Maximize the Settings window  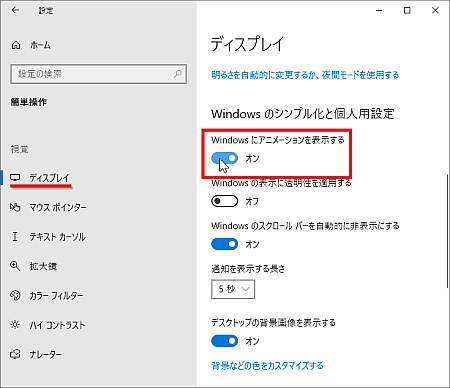point(407,10)
